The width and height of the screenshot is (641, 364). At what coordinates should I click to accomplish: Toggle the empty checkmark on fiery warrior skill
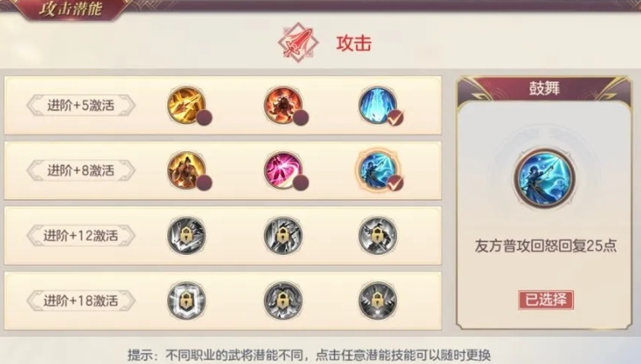click(301, 117)
